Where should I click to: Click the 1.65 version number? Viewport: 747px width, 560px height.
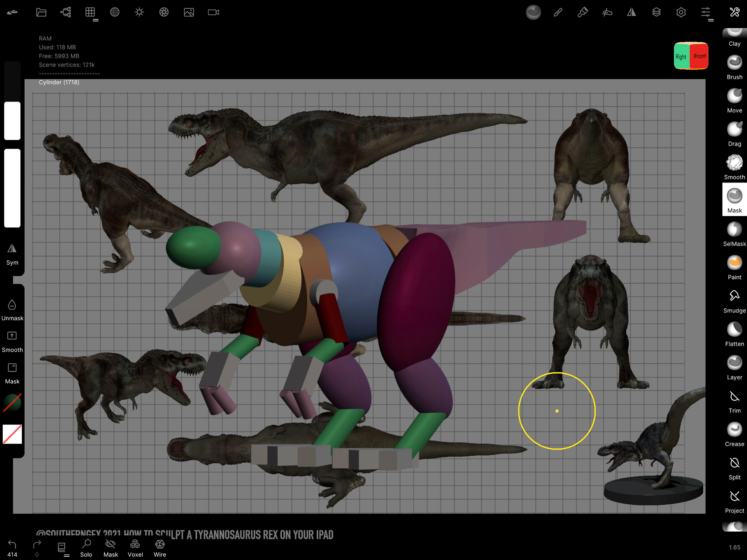pyautogui.click(x=735, y=548)
